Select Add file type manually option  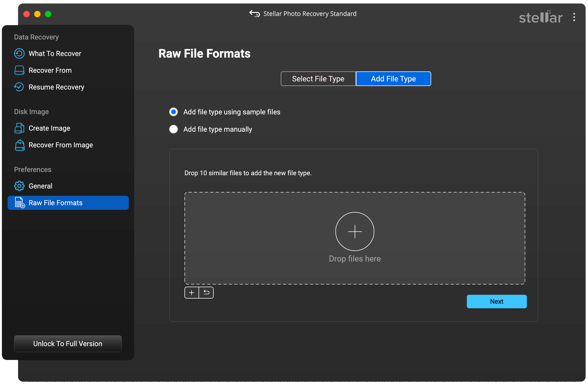[173, 129]
